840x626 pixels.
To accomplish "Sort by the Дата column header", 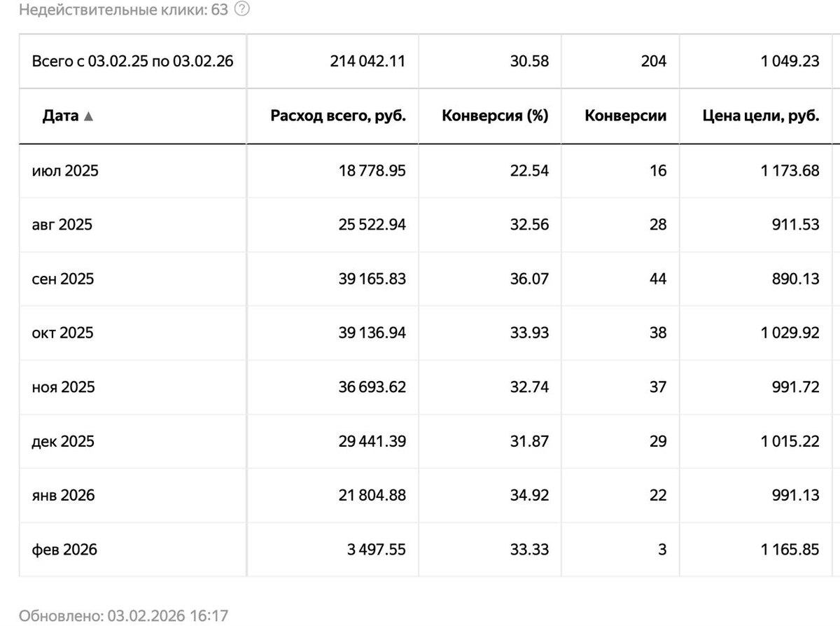I will tap(60, 117).
